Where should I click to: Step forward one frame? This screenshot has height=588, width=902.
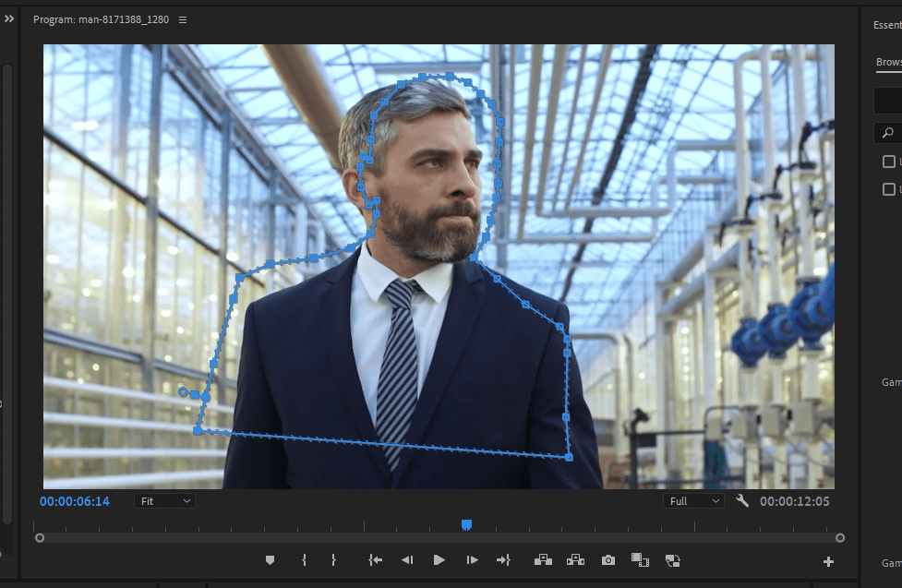(x=472, y=559)
